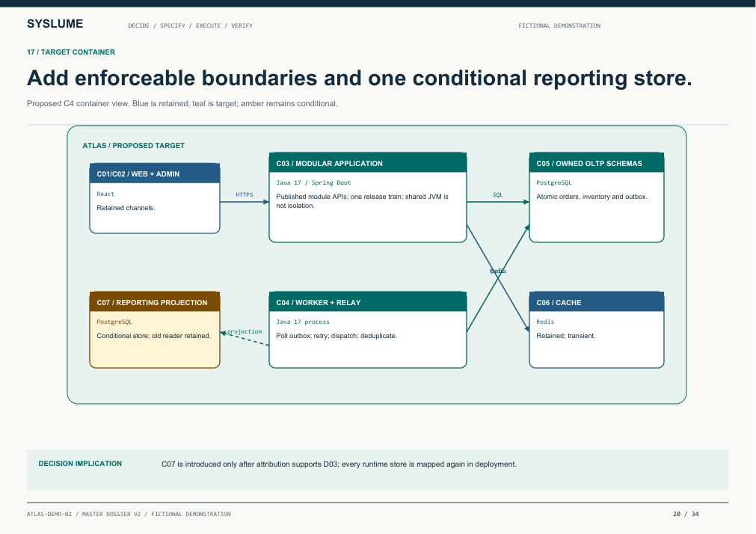Select the 'DECIDE / SPECIFY / EXECUTE / VERIFY' breadcrumb
Viewport: 756px width, 534px height.
tap(191, 25)
